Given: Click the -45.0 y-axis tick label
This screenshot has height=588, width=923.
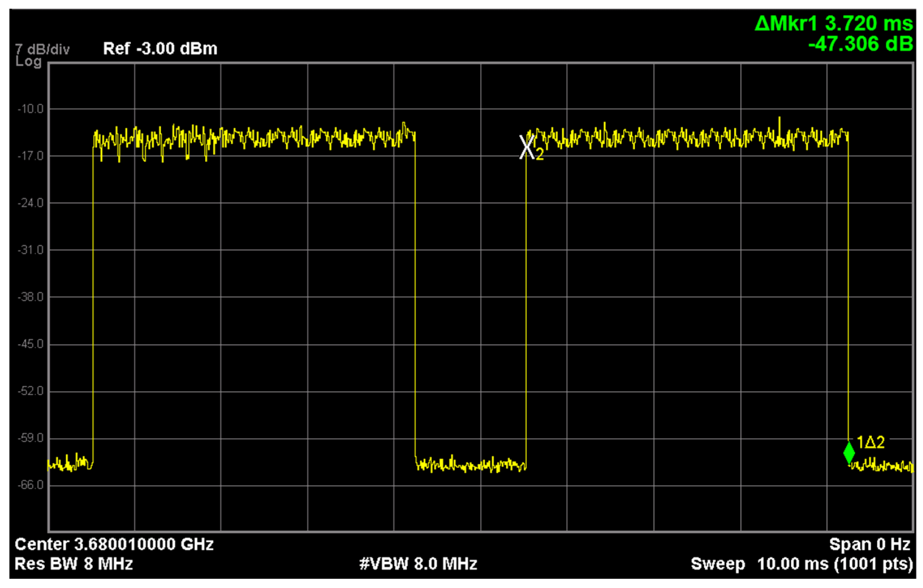Looking at the screenshot, I should pos(31,344).
